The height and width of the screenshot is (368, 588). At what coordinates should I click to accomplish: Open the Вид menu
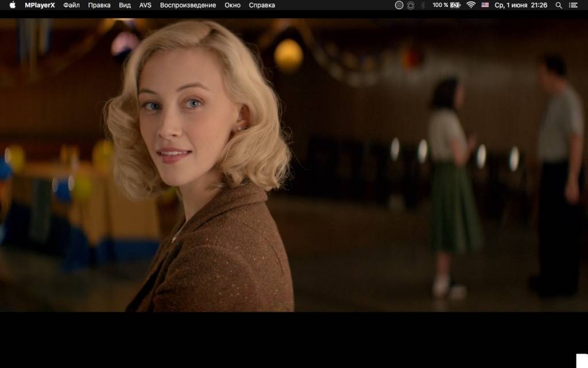point(125,5)
